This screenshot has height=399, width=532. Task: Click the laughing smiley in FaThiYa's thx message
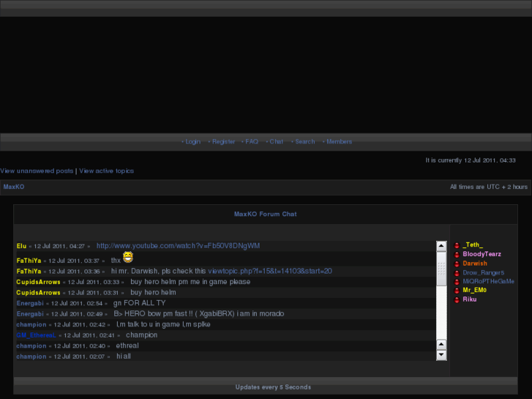pyautogui.click(x=128, y=257)
